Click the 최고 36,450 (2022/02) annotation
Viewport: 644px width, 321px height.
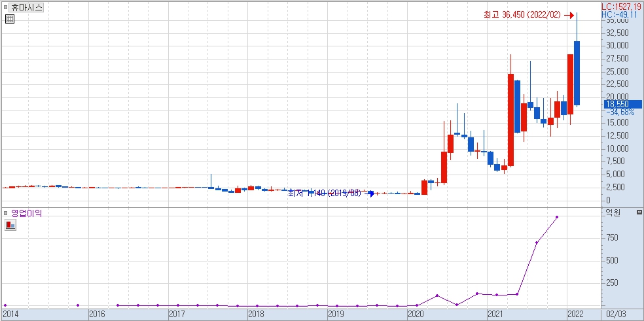[522, 15]
